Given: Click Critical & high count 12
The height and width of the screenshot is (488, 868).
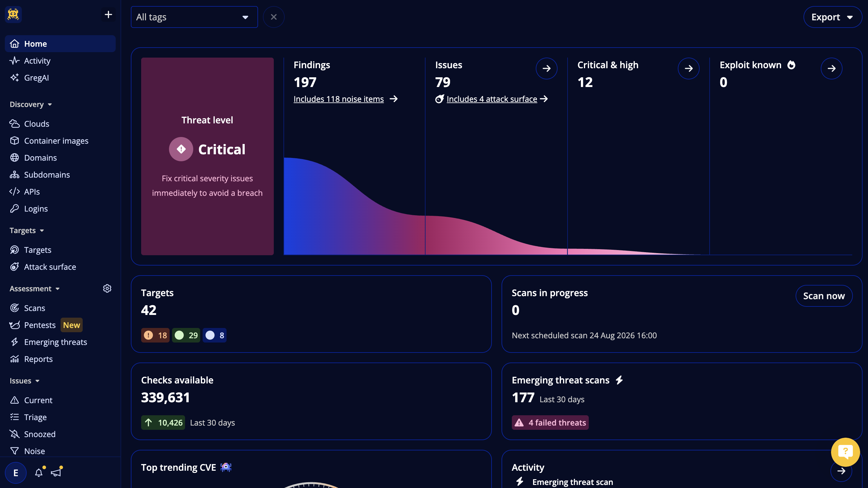Looking at the screenshot, I should click(x=585, y=82).
